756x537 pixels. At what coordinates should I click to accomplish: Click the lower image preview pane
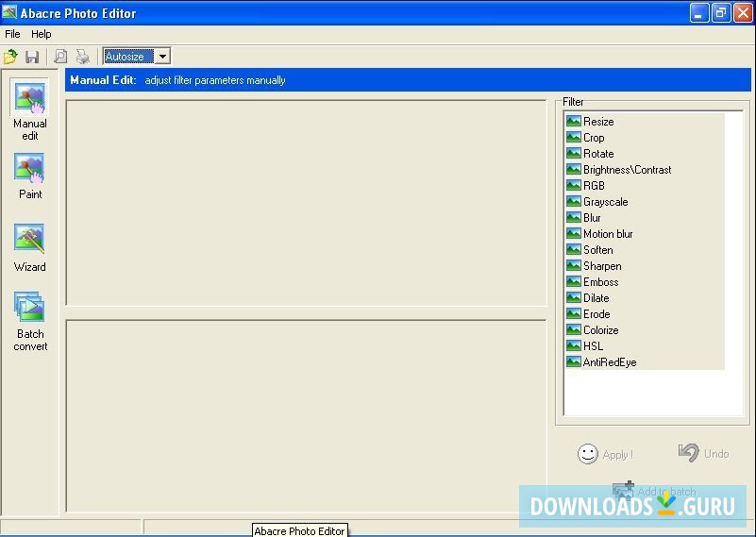(306, 415)
